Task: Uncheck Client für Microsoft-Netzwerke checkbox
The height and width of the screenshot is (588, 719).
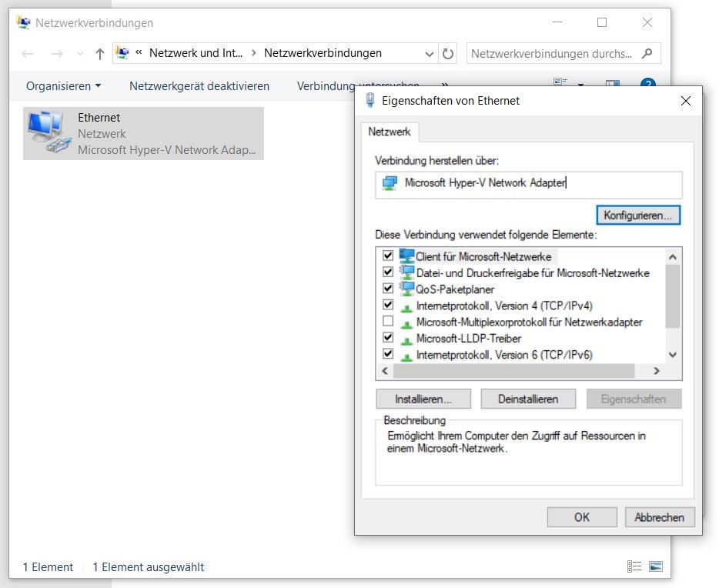Action: coord(388,256)
